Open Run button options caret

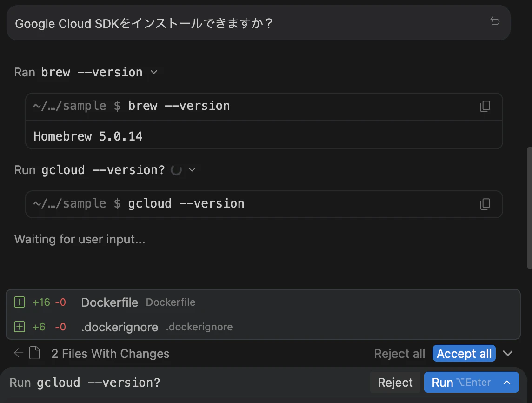[x=507, y=383]
